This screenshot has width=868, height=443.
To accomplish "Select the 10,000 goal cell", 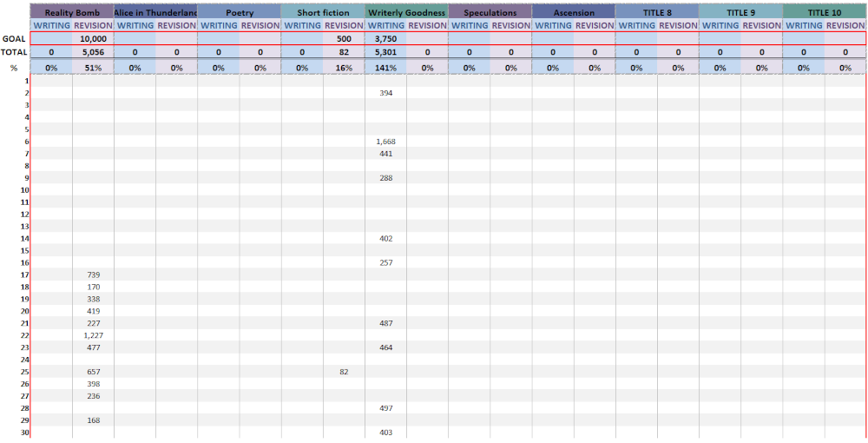I will (x=93, y=39).
